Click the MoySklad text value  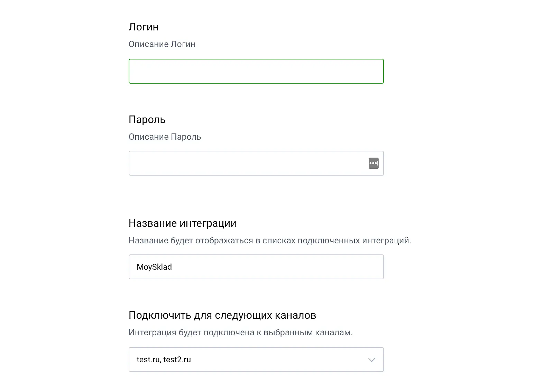[x=154, y=267]
